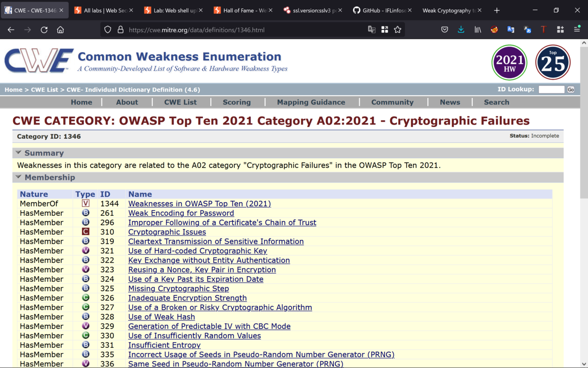Collapse the Membership section
The height and width of the screenshot is (368, 588).
tap(19, 177)
